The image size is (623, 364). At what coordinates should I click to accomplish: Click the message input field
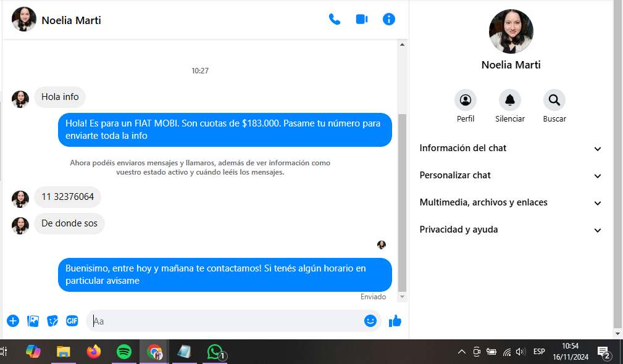(225, 321)
